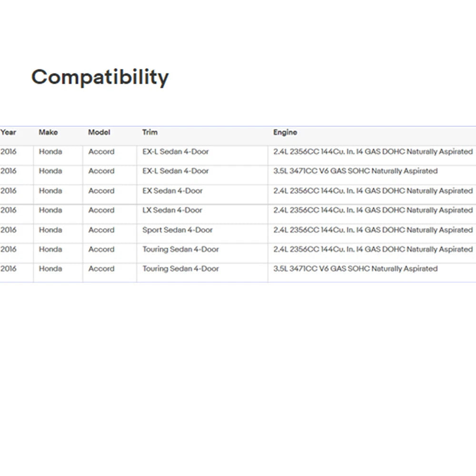Click the EX Sedan 4-Door trim cell

[172, 191]
